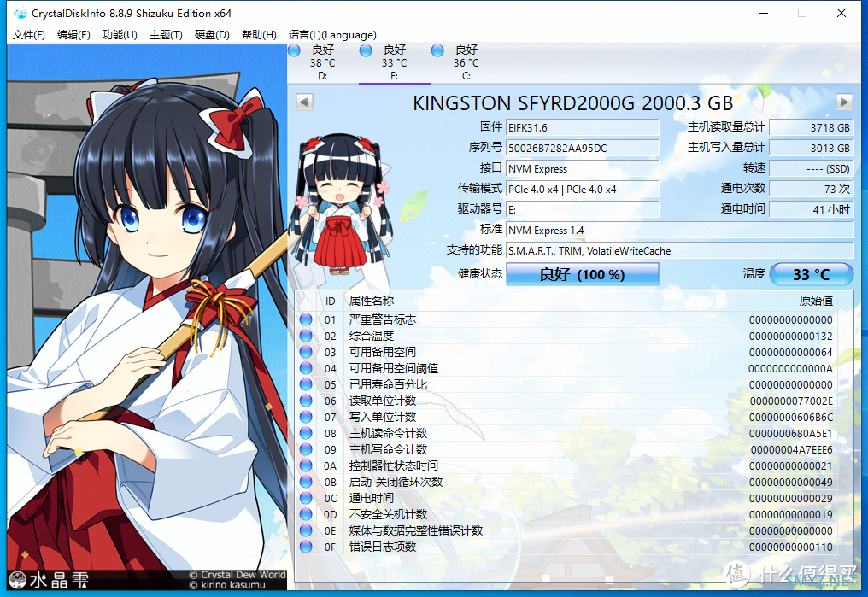Click status orb for attribute 05 已用寿命百分比
Image resolution: width=868 pixels, height=597 pixels.
[306, 384]
